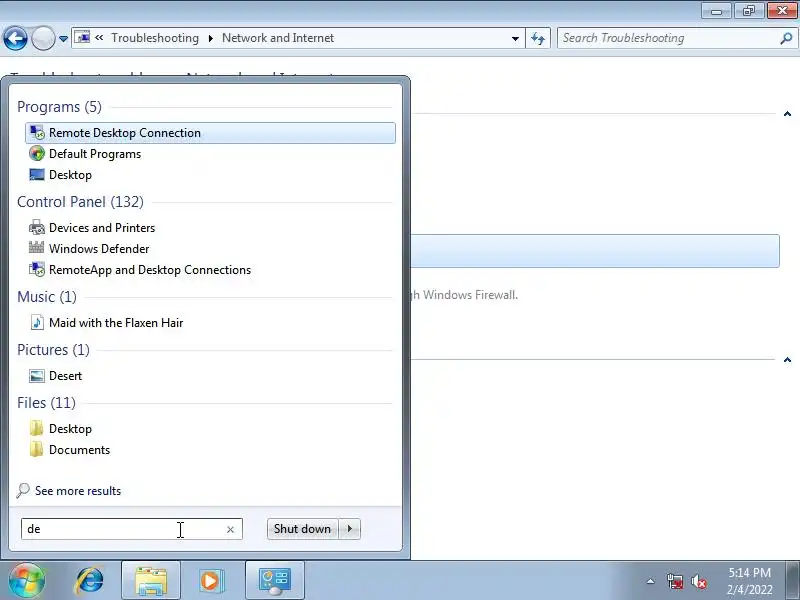Screen dimensions: 800x600
Task: Open Windows Media Player from taskbar
Action: [x=210, y=581]
